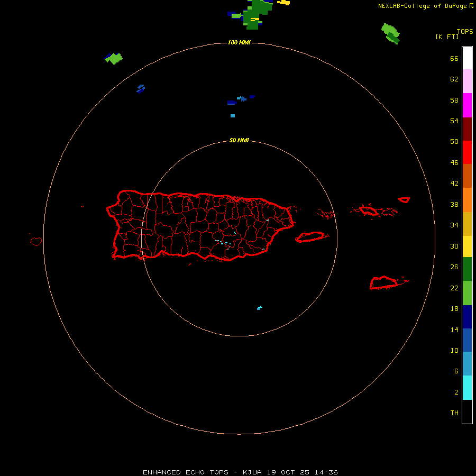Click the '[K FT]' units label

pyautogui.click(x=447, y=36)
